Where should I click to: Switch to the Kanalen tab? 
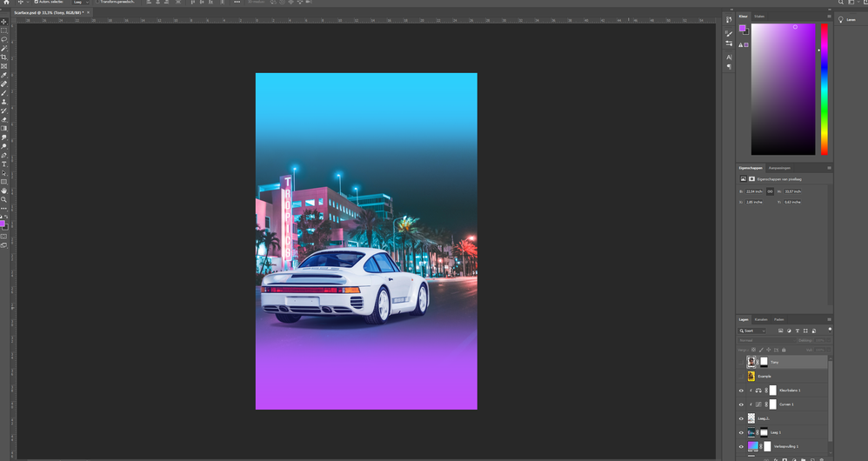click(761, 319)
